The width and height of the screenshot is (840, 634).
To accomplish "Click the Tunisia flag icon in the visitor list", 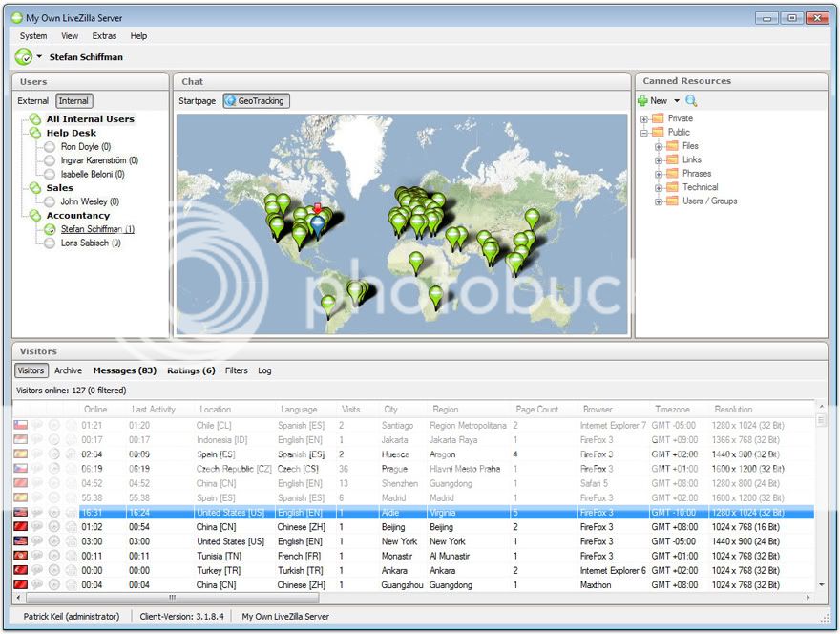I will (x=21, y=556).
